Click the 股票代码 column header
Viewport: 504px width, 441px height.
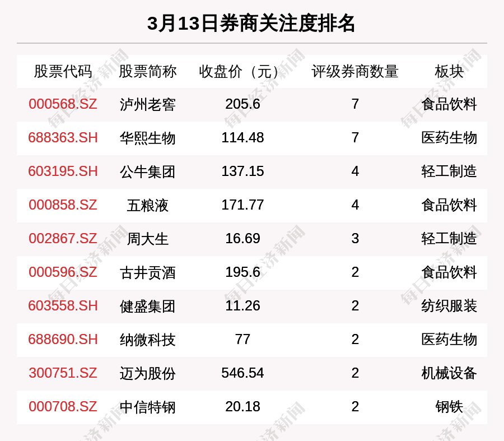click(x=63, y=71)
